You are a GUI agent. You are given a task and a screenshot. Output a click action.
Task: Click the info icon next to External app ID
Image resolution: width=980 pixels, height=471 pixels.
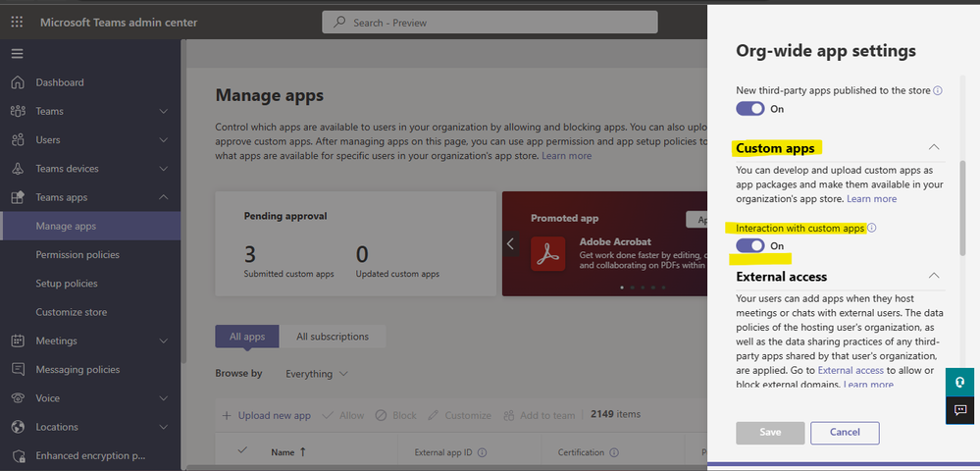click(482, 453)
